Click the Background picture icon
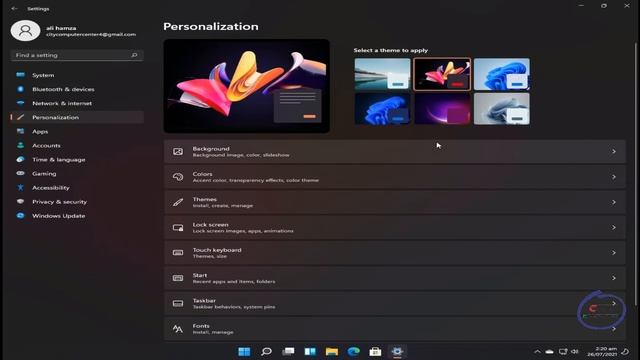 point(178,151)
